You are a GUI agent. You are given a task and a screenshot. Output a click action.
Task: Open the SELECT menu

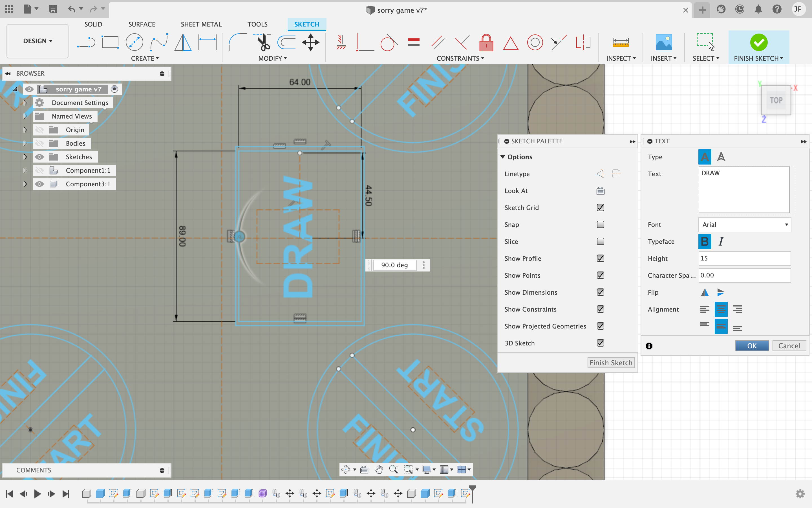706,58
